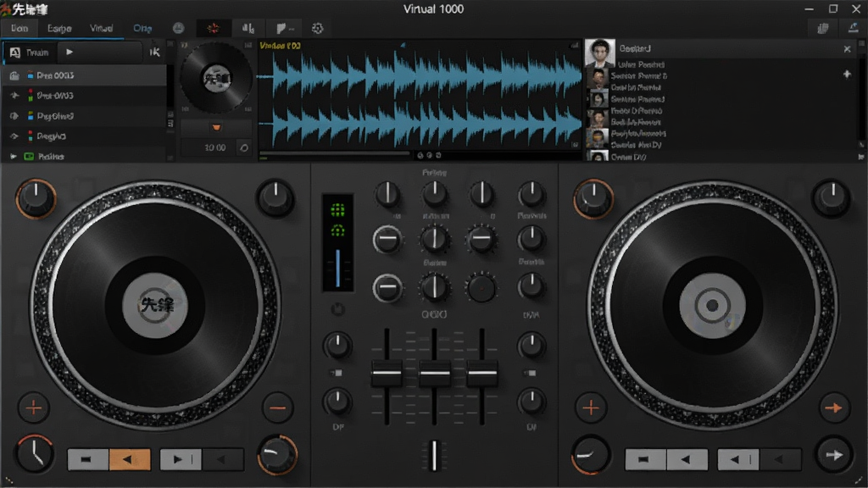The width and height of the screenshot is (868, 488).
Task: Click the middle channel volume fader
Action: 435,373
